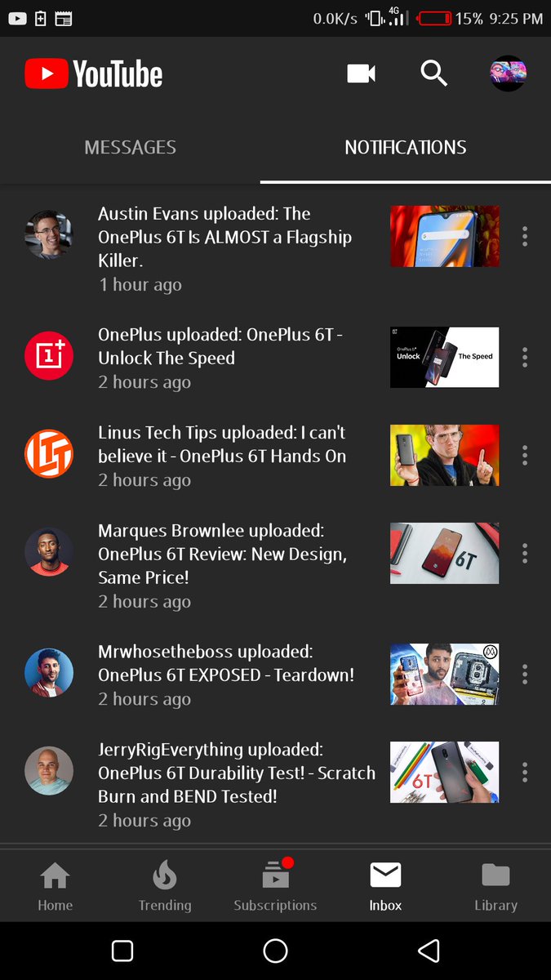Open Austin Evans channel avatar

click(x=49, y=234)
